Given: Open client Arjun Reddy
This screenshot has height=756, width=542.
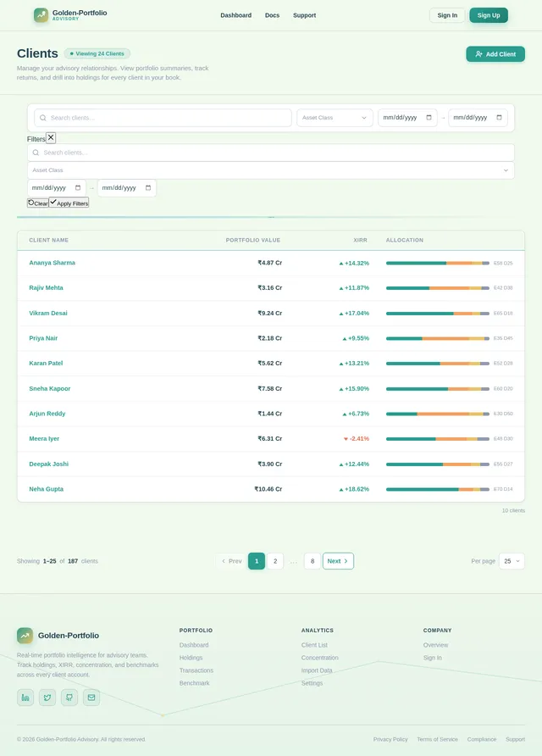Looking at the screenshot, I should tap(47, 414).
